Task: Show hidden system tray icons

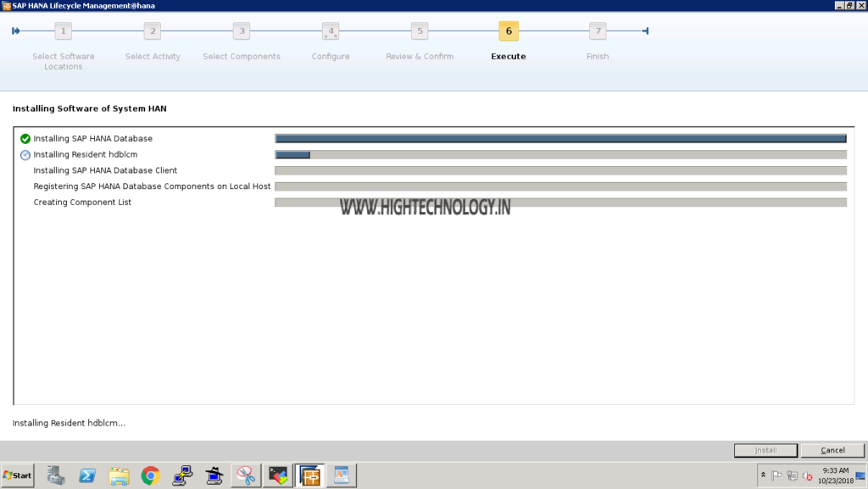Action: point(763,475)
